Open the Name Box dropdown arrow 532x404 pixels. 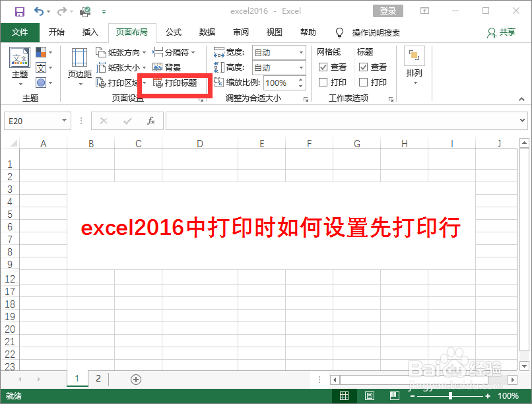[x=64, y=120]
